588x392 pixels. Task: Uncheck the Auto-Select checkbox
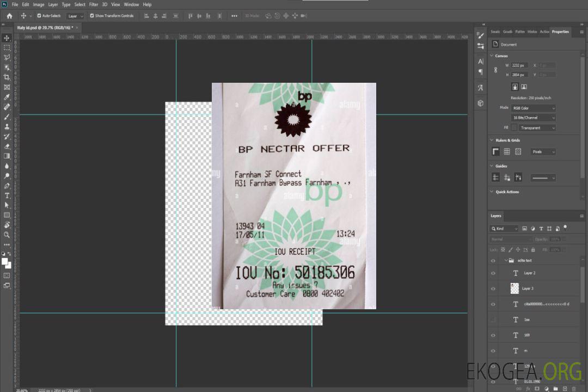39,16
